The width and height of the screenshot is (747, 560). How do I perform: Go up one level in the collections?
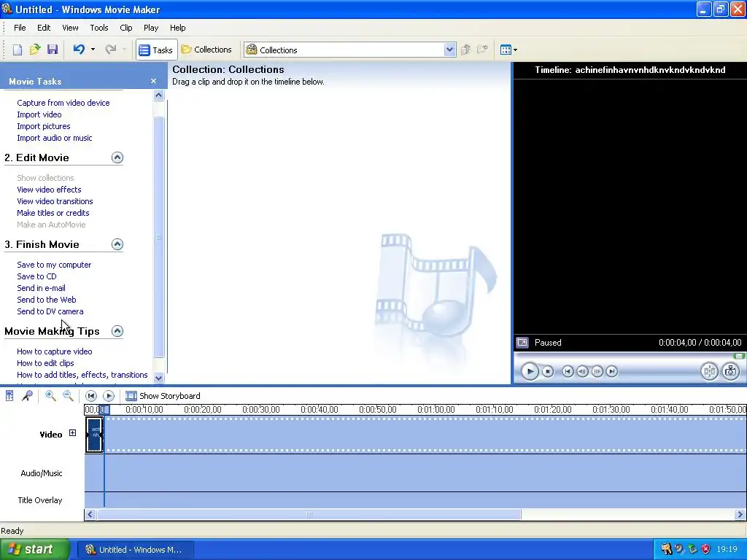pos(466,50)
